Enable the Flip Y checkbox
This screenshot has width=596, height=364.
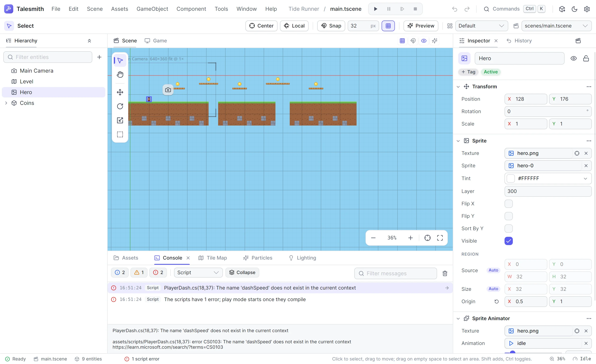pyautogui.click(x=508, y=216)
